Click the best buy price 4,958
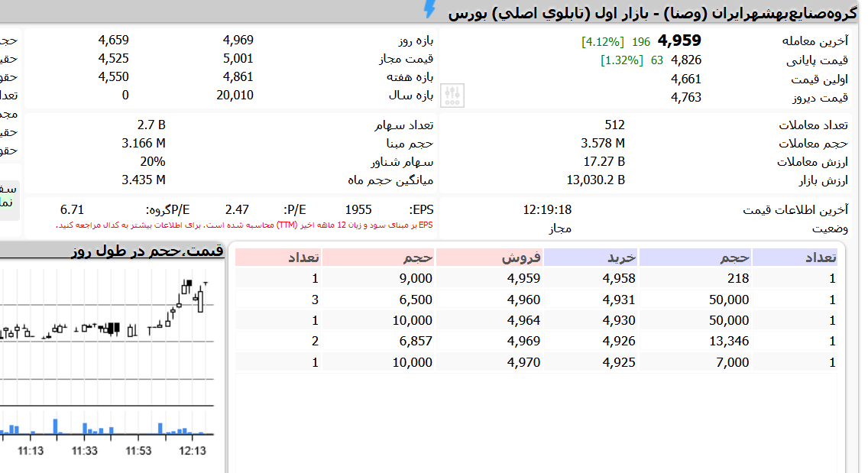 point(619,279)
